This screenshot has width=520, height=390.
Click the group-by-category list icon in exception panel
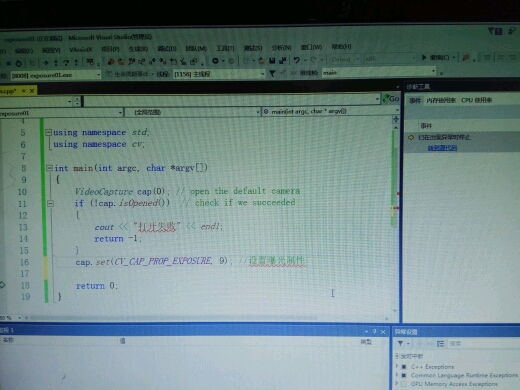440,344
